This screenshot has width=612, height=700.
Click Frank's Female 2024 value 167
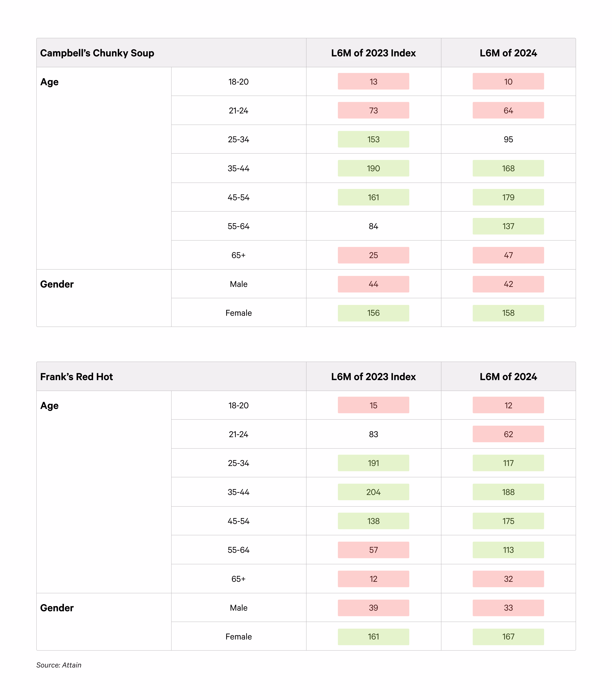pyautogui.click(x=508, y=637)
